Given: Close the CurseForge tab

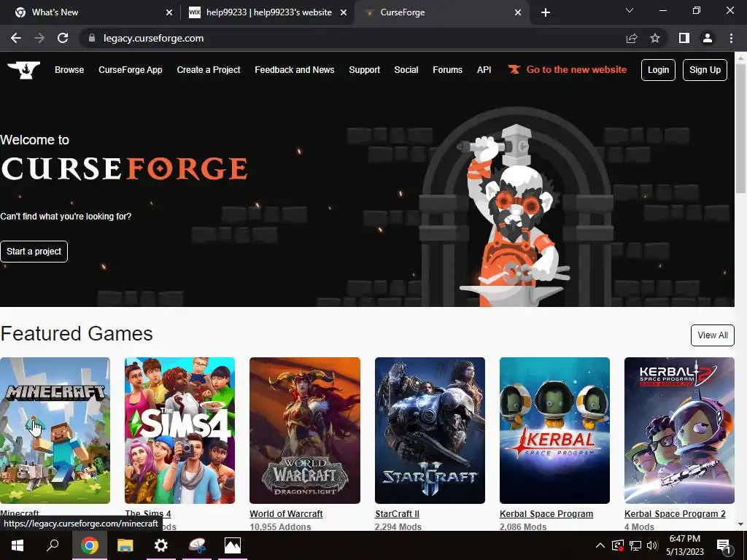Looking at the screenshot, I should point(518,12).
